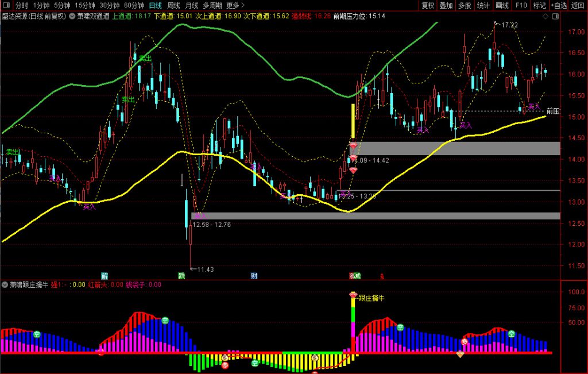The width and height of the screenshot is (588, 374).
Task: Click the orange diamond signal near histogram end
Action: point(460,354)
